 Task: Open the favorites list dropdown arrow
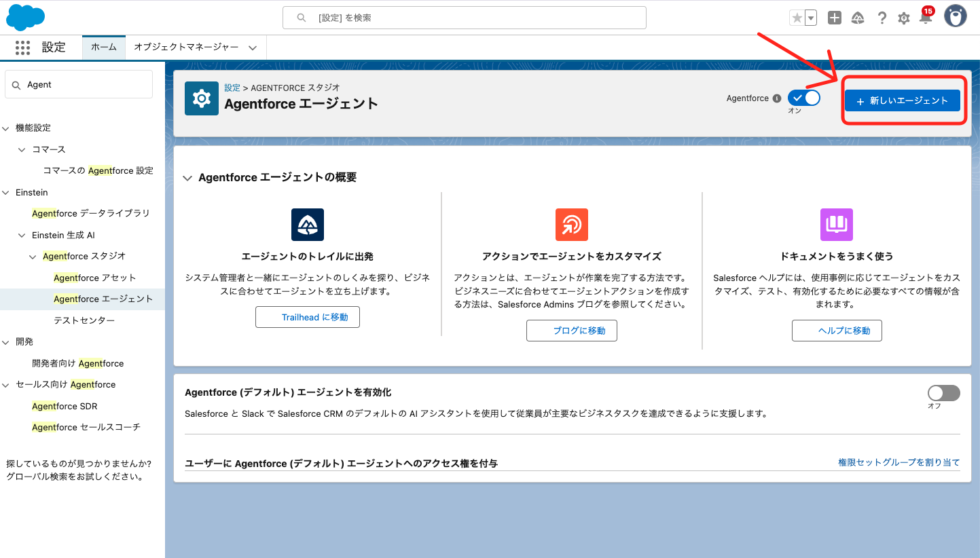tap(811, 18)
